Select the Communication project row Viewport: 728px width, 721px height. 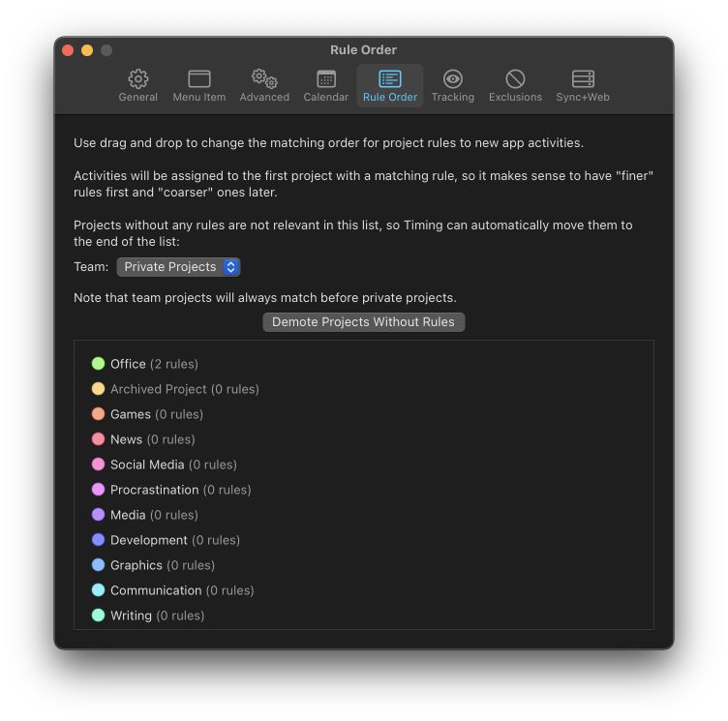click(181, 590)
